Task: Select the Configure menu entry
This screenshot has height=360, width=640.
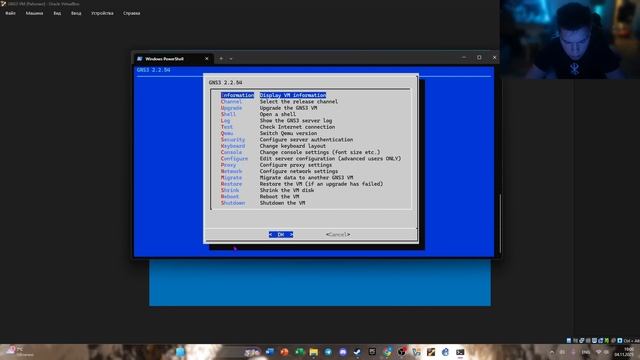Action: coord(234,158)
